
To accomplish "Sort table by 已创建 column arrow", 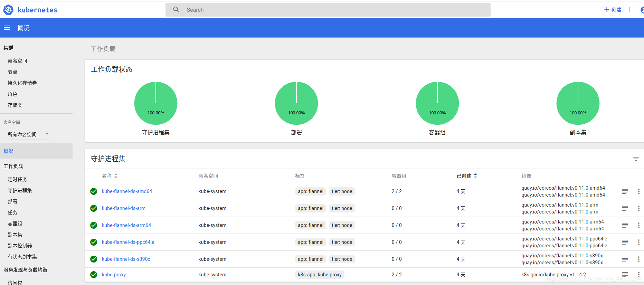I will point(475,176).
